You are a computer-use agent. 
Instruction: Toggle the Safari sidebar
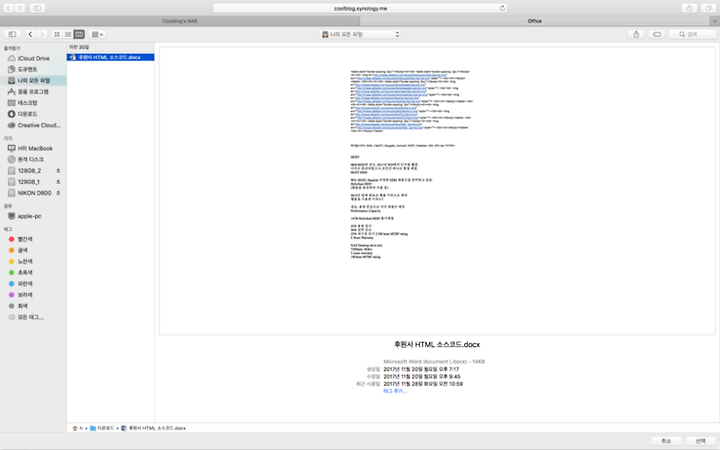point(37,8)
